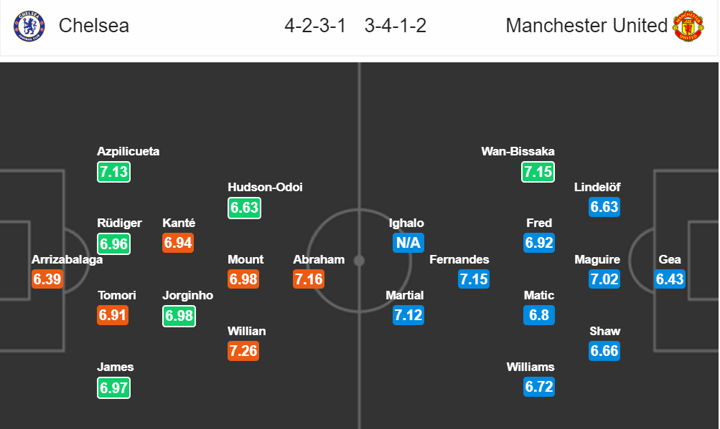Click the Manchester United crest icon
Viewport: 720px width, 429px height.
pyautogui.click(x=689, y=26)
